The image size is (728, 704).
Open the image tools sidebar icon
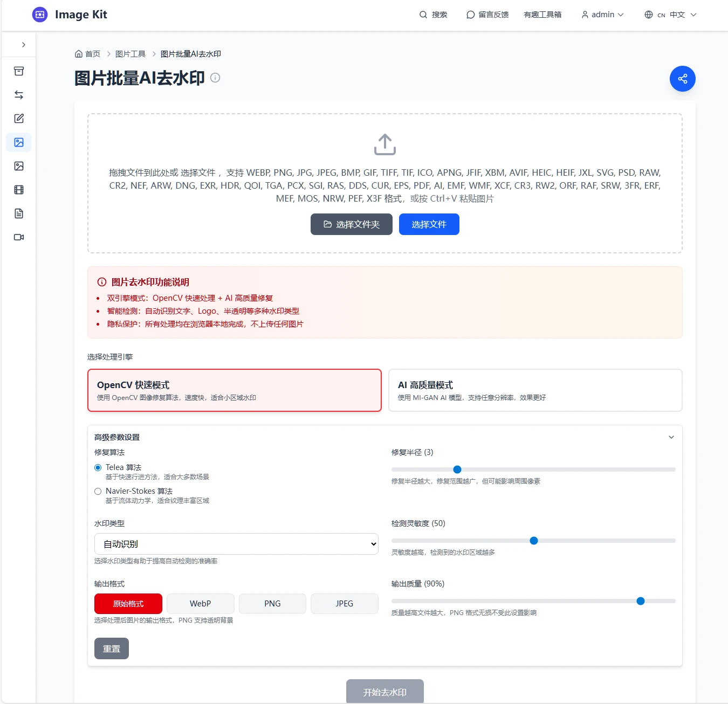(19, 142)
